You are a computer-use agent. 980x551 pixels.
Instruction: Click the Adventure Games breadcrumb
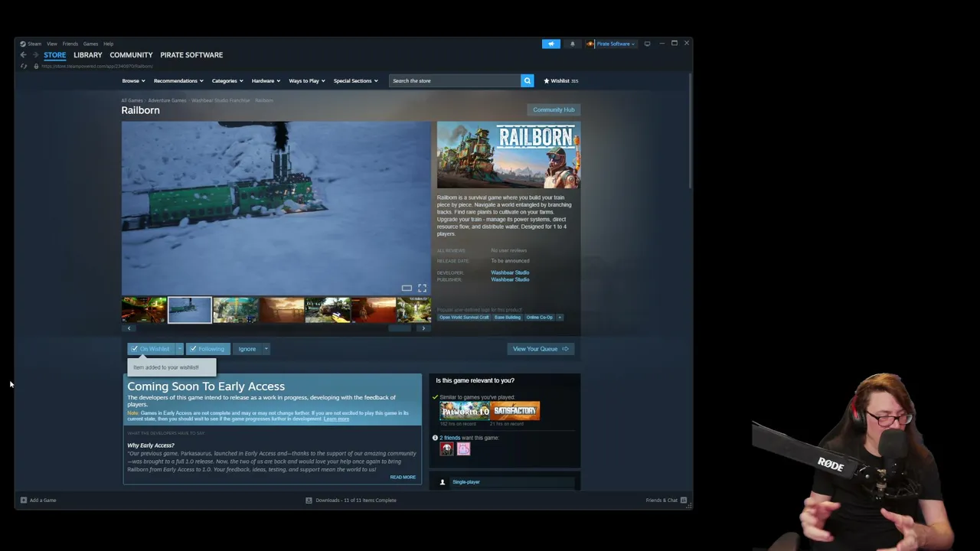pos(167,100)
